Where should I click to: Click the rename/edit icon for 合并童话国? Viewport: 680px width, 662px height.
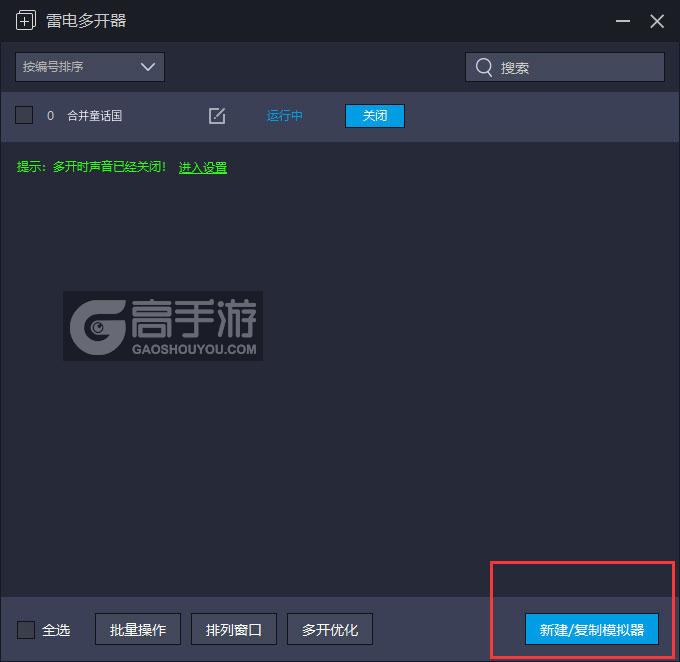[217, 116]
